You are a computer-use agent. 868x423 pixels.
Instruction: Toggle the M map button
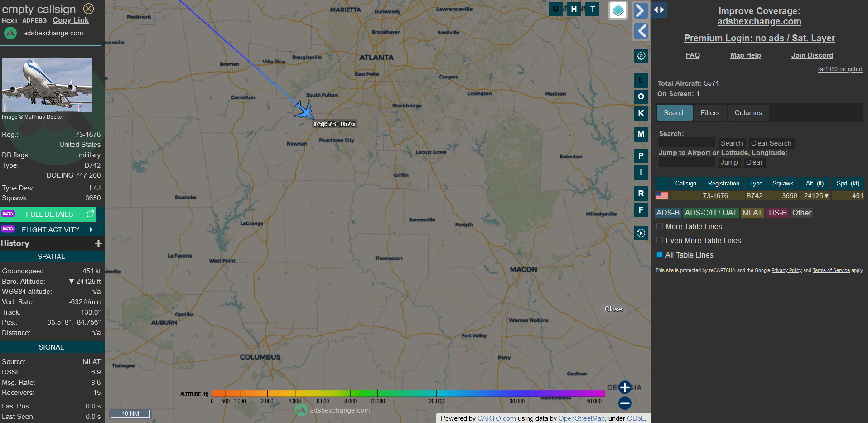click(x=641, y=135)
